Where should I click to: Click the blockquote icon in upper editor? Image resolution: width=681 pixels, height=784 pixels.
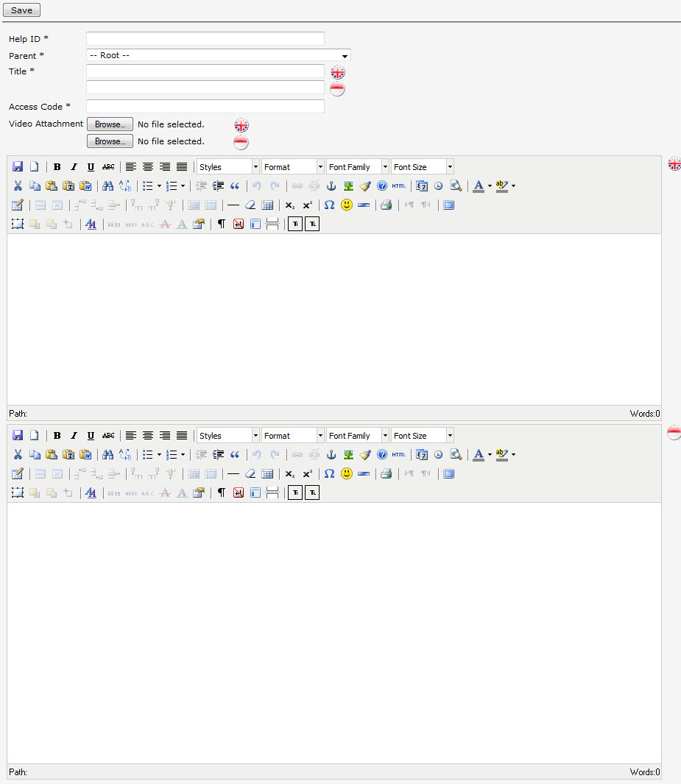click(x=235, y=186)
